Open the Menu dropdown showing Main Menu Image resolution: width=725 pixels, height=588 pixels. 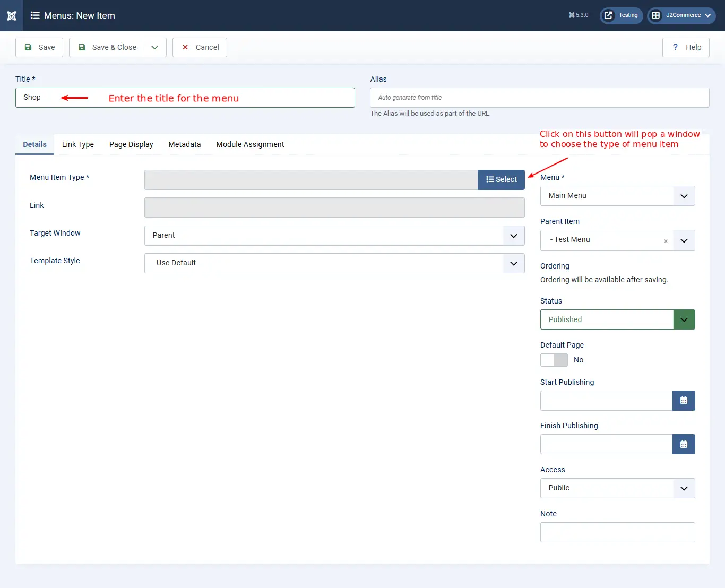point(618,196)
